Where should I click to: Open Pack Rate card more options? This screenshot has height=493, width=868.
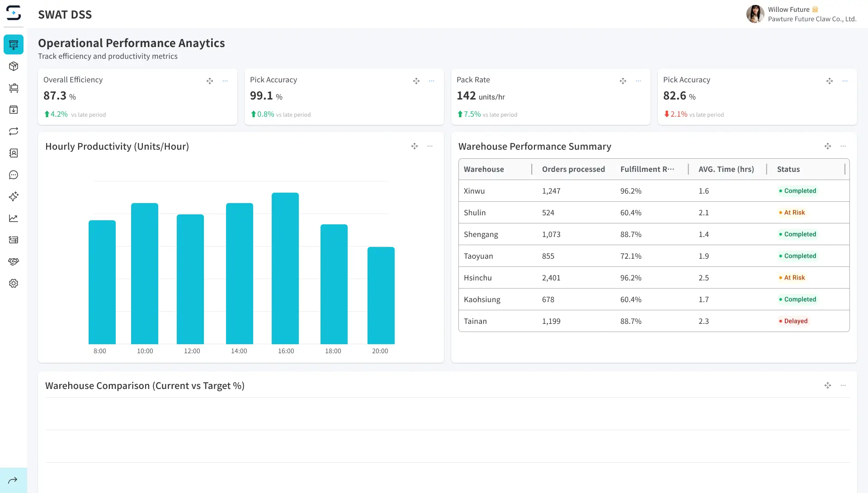click(638, 81)
